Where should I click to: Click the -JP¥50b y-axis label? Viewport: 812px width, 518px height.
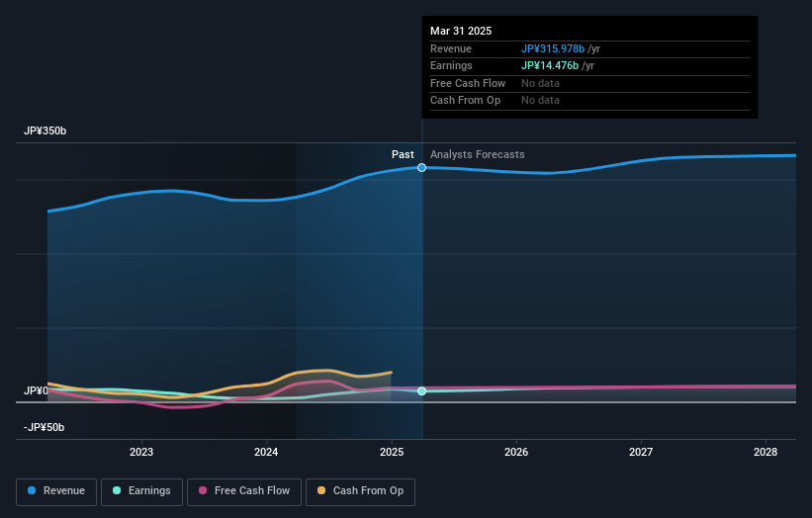(45, 427)
